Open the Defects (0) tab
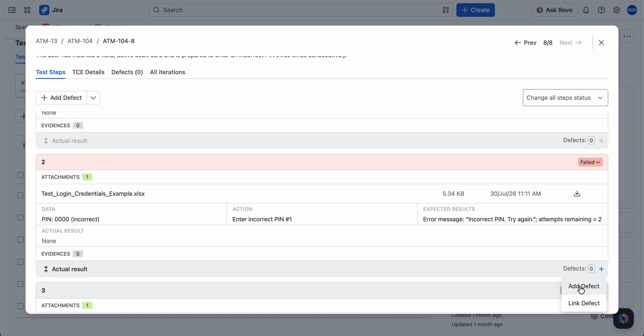The height and width of the screenshot is (336, 644). click(x=127, y=72)
